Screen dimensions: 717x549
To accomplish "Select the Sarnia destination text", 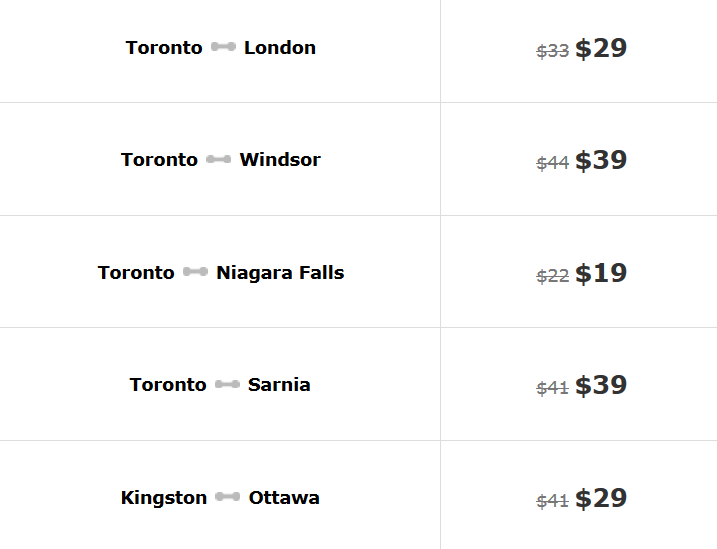I will (x=279, y=384).
